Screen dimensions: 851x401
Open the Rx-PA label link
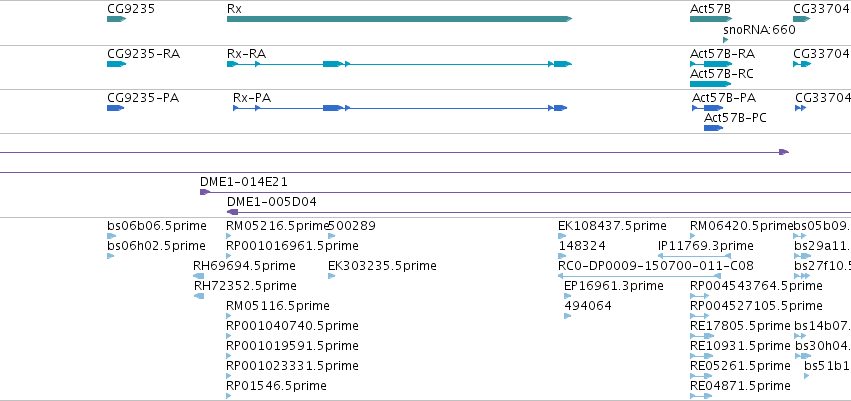252,98
